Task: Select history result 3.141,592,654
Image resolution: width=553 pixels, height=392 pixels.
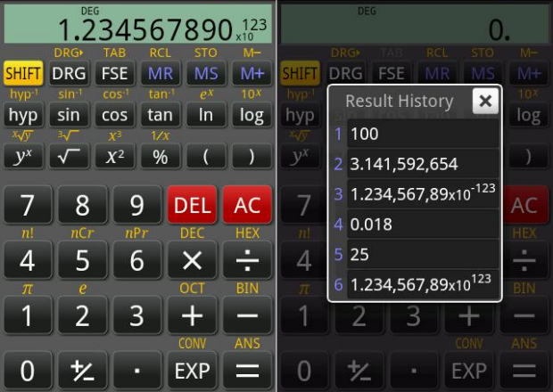Action: (421, 164)
